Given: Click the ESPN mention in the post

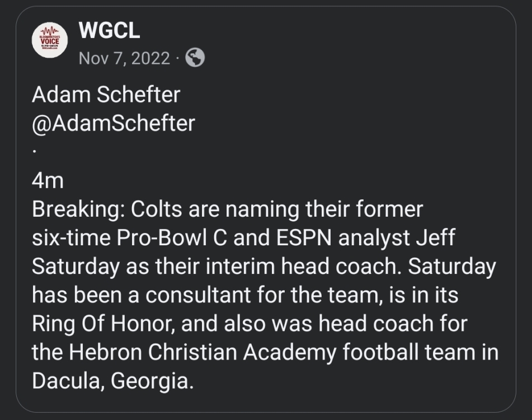Looking at the screenshot, I should pyautogui.click(x=304, y=237).
